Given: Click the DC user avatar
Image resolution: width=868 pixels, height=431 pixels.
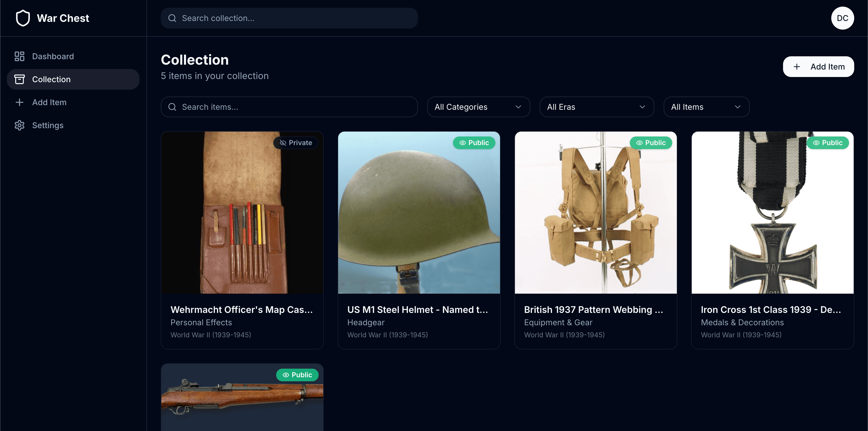Looking at the screenshot, I should click(842, 18).
